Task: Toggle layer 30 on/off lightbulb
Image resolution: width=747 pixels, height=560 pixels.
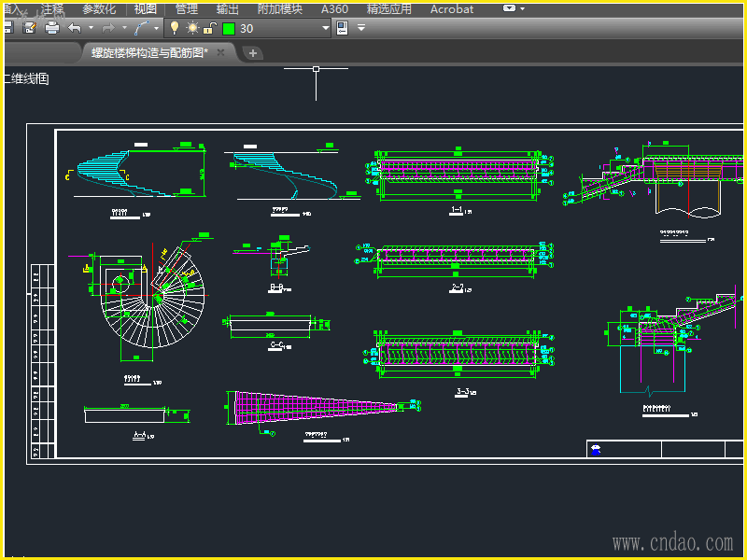Action: (174, 28)
